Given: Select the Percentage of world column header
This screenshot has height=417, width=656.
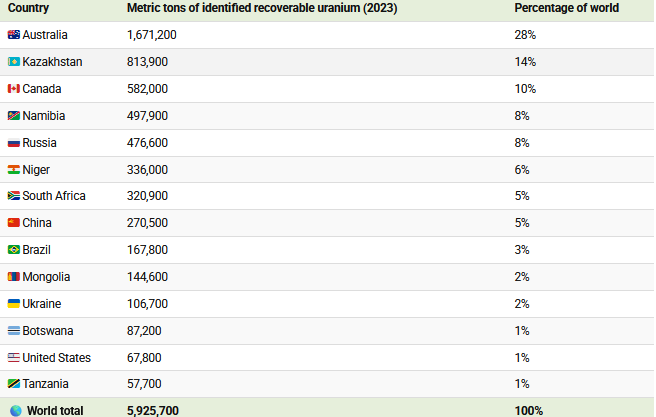Looking at the screenshot, I should pyautogui.click(x=566, y=8).
